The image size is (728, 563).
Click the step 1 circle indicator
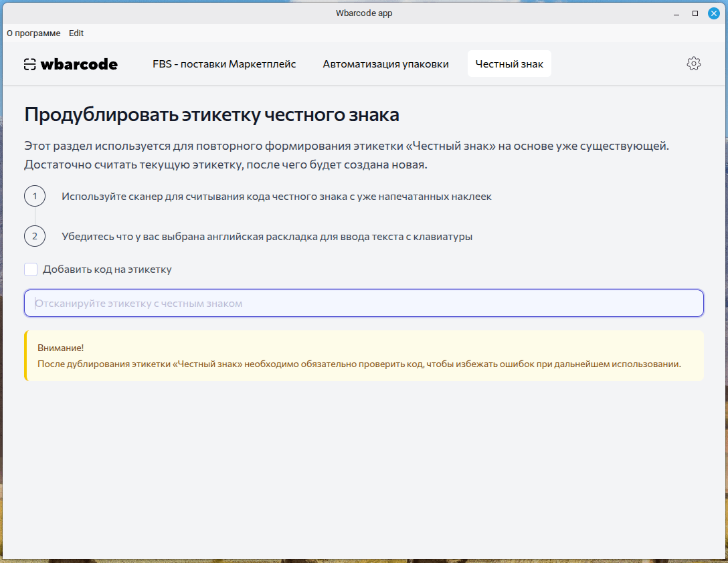35,196
